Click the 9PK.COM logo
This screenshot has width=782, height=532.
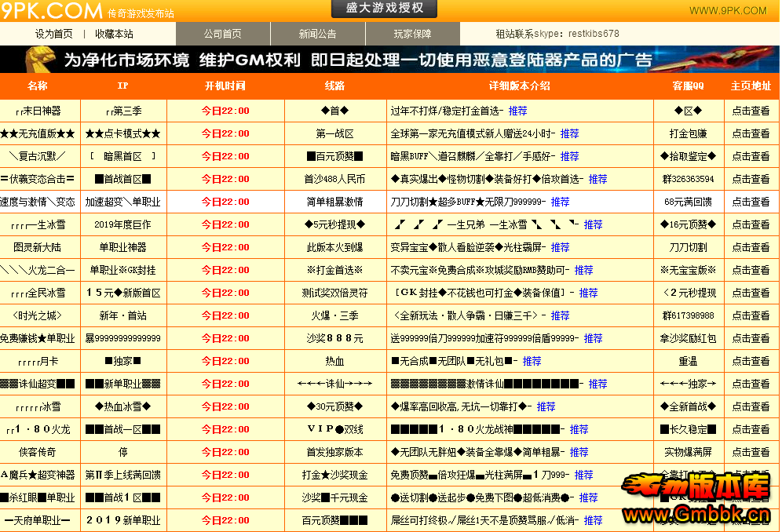52,11
